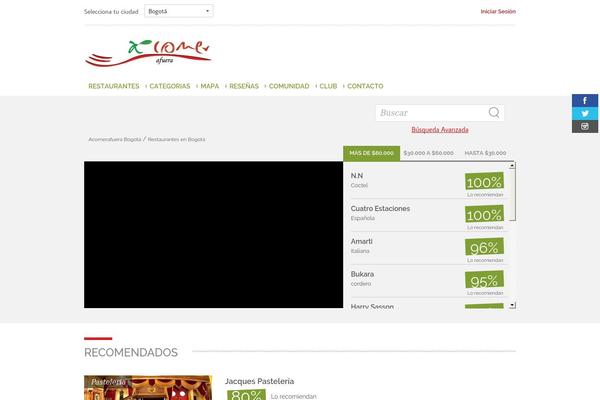This screenshot has width=600, height=400.
Task: Share the page via Twitter icon
Action: click(585, 113)
